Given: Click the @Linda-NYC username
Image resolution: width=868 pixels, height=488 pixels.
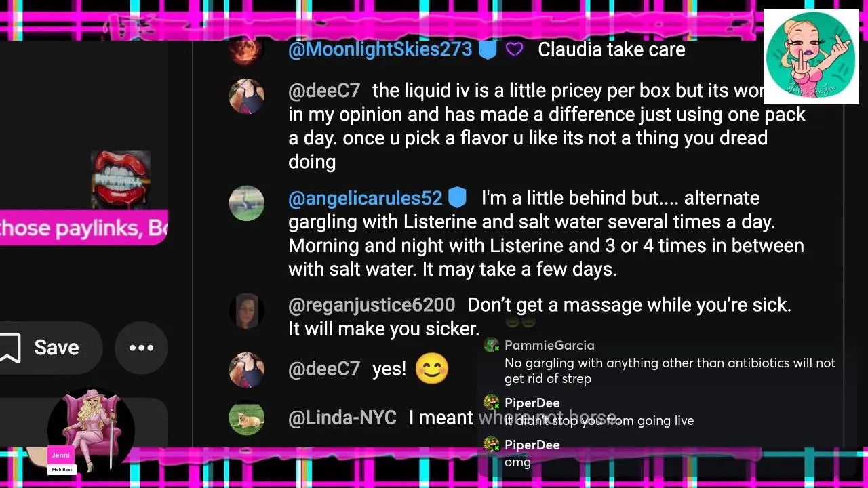Looking at the screenshot, I should pyautogui.click(x=342, y=418).
